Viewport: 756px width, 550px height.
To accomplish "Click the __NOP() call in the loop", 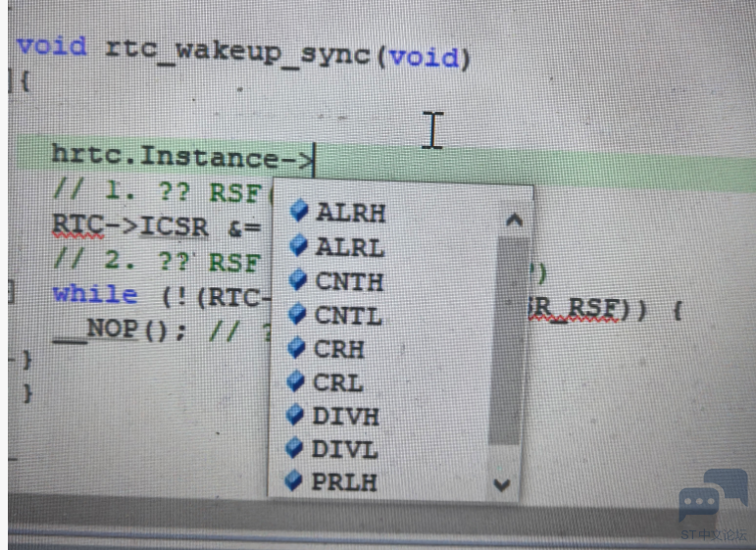I will tap(115, 328).
